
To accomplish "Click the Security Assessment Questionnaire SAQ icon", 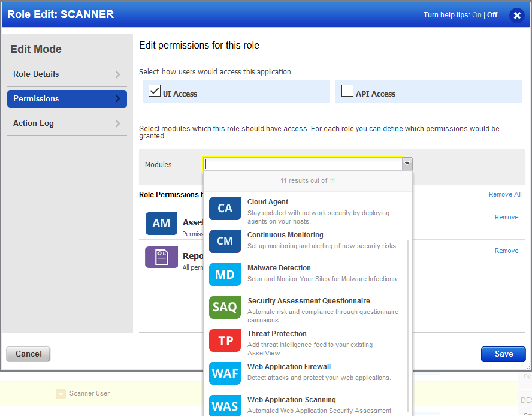I will click(x=225, y=307).
